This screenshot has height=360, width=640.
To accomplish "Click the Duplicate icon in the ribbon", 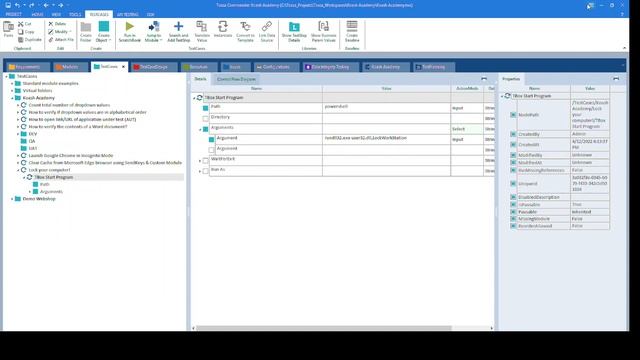I will tap(20, 40).
